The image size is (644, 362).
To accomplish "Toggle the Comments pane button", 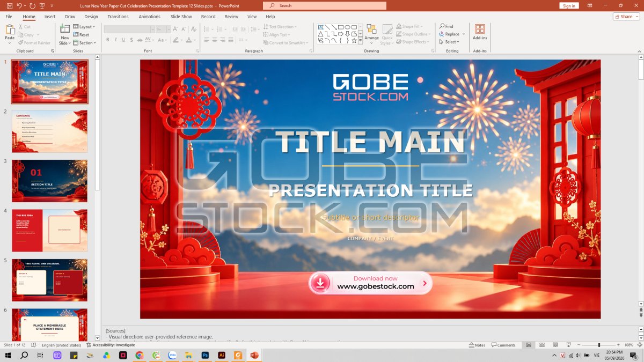I will [x=503, y=345].
